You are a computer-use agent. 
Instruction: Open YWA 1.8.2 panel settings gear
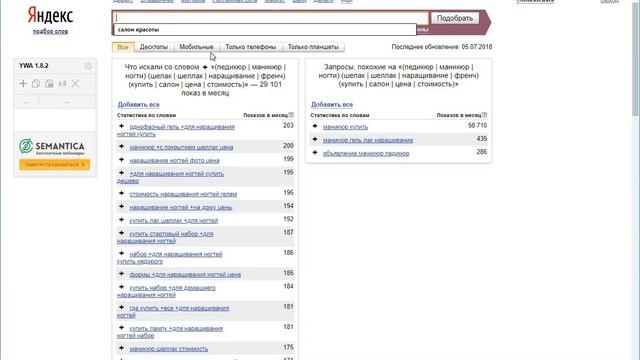pos(88,66)
